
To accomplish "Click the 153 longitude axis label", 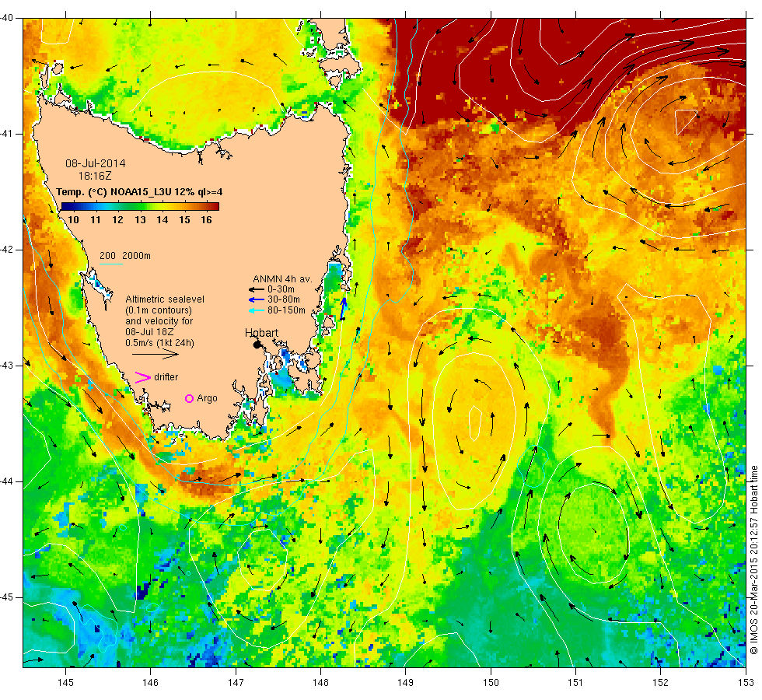I will point(746,683).
